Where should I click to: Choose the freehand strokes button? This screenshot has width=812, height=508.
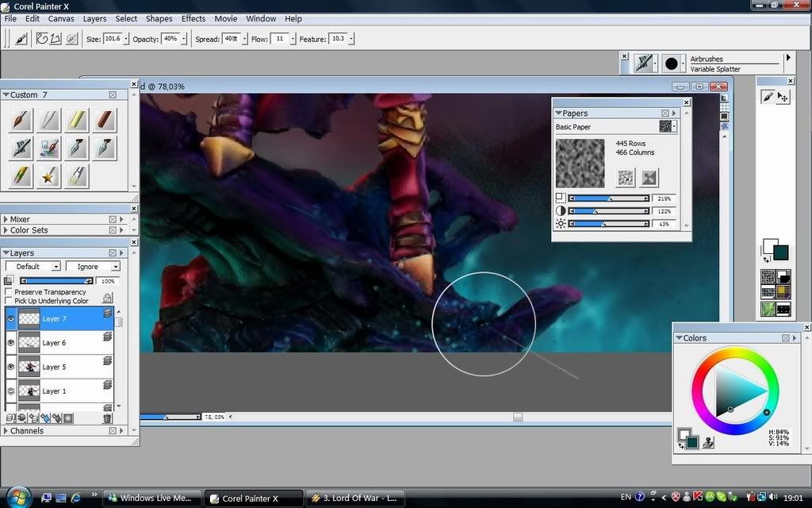click(x=42, y=39)
